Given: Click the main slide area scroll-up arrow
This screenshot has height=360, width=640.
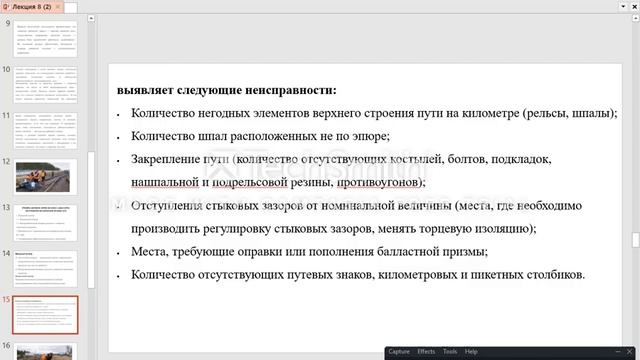Looking at the screenshot, I should (x=636, y=18).
